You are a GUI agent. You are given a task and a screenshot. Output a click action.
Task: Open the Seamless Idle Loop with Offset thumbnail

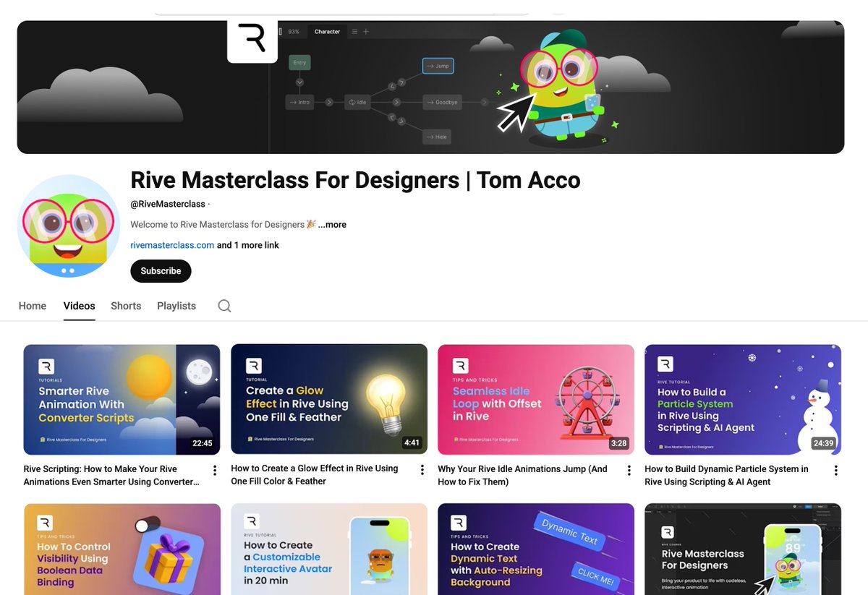click(536, 399)
